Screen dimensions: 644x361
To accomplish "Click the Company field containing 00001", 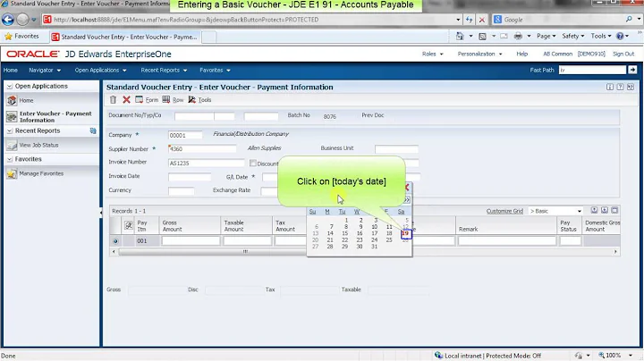I will coord(185,135).
